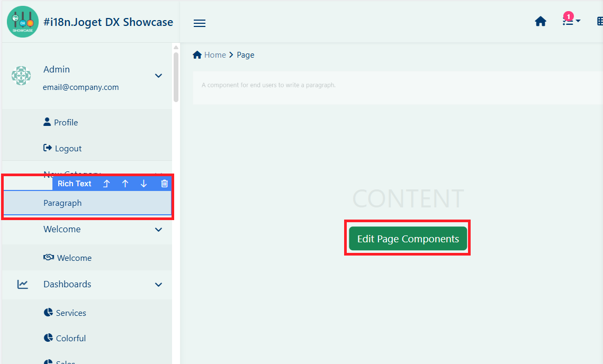This screenshot has height=364, width=603.
Task: Toggle the hamburger menu icon
Action: click(x=199, y=23)
